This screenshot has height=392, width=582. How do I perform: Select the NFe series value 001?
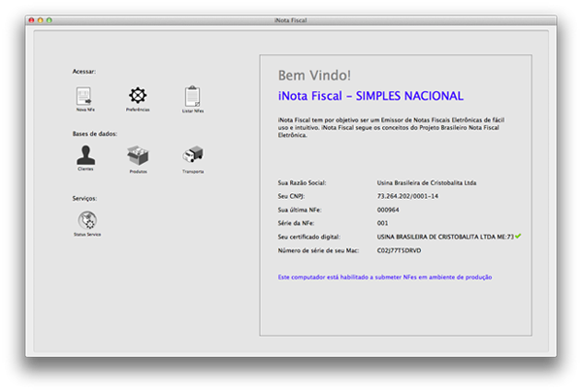point(383,223)
